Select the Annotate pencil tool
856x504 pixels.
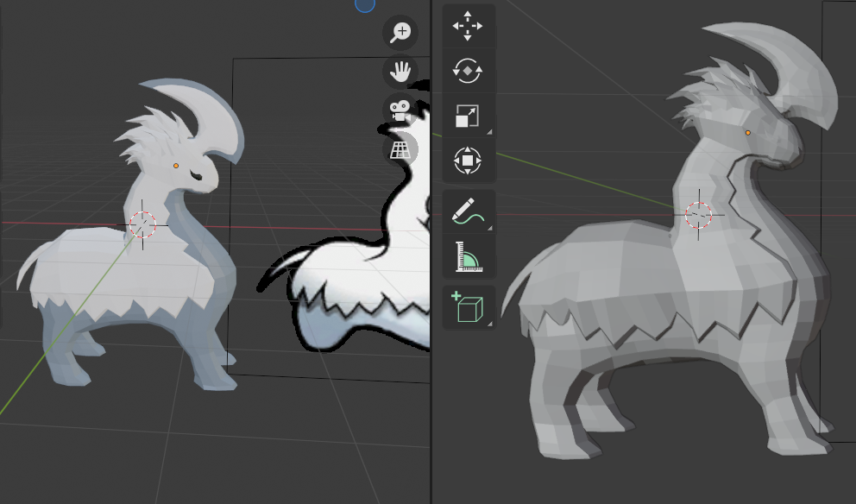469,211
